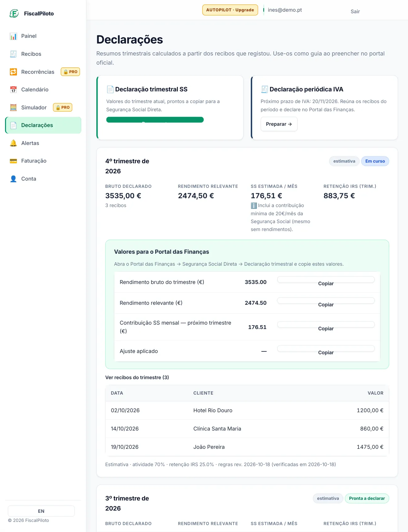Click the Calendário calendar icon

coord(13,90)
